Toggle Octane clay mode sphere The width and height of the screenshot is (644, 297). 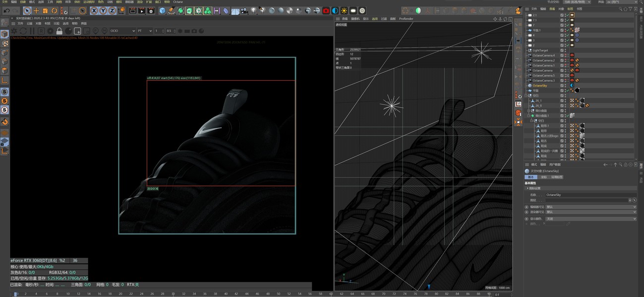click(68, 31)
